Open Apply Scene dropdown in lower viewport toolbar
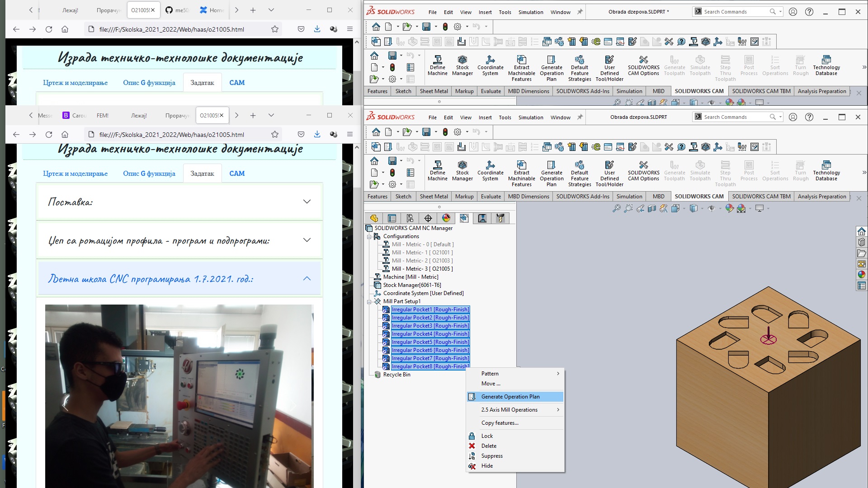Image resolution: width=868 pixels, height=488 pixels. click(x=750, y=208)
